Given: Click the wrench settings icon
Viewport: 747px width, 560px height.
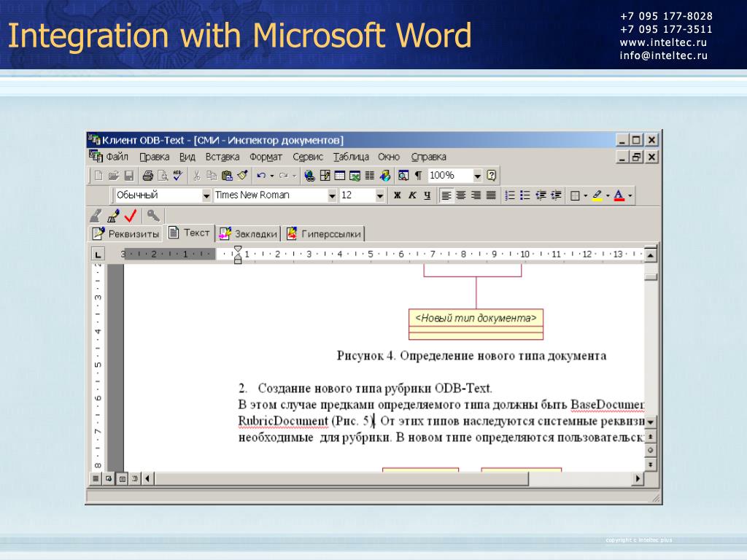Looking at the screenshot, I should 153,216.
